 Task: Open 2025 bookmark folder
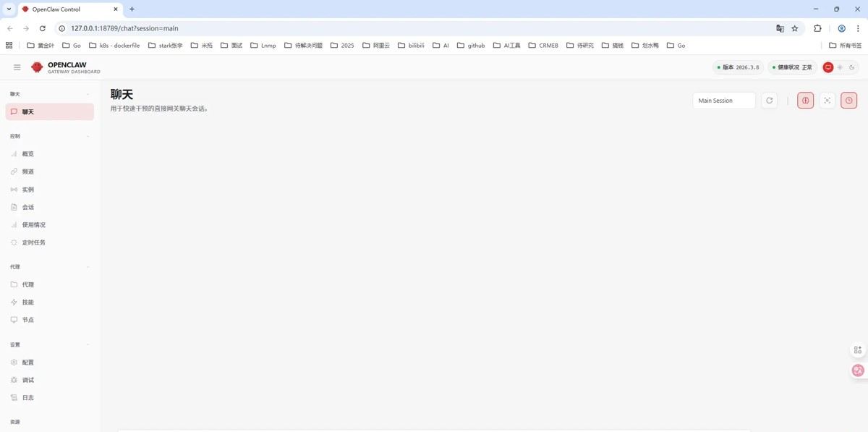342,45
